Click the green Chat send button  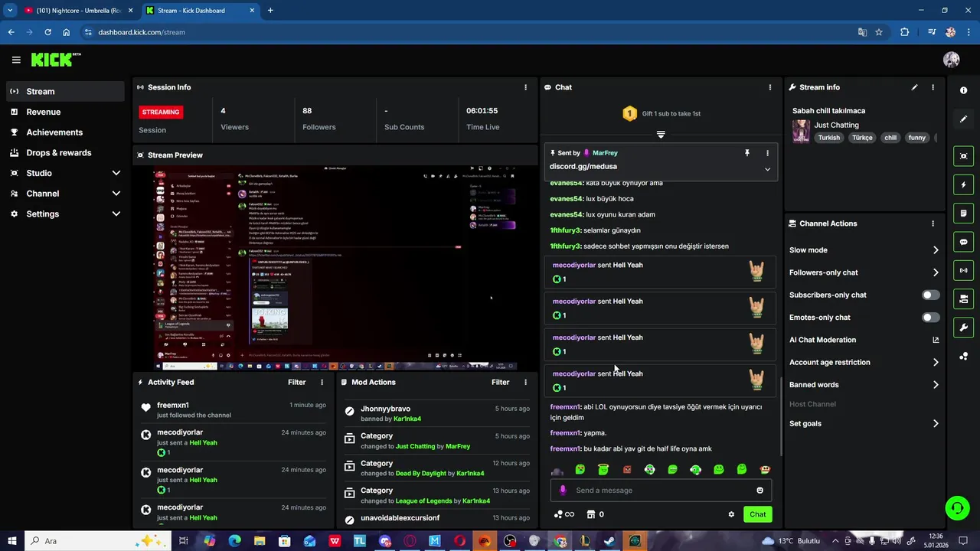click(x=757, y=514)
